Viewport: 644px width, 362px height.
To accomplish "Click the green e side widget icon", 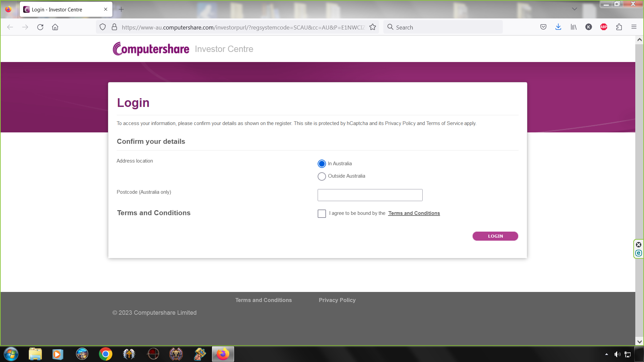I will [639, 253].
